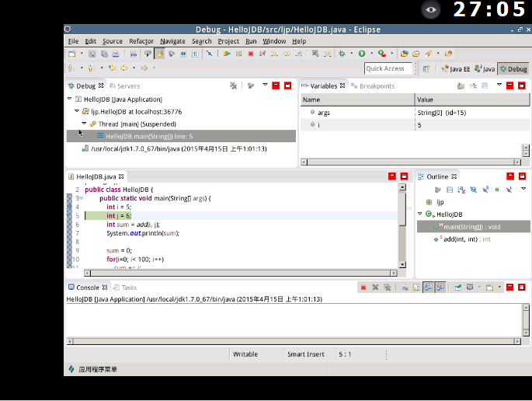Click the Drop to Frame icon
Viewport: 532px width, 401px height.
[315, 54]
